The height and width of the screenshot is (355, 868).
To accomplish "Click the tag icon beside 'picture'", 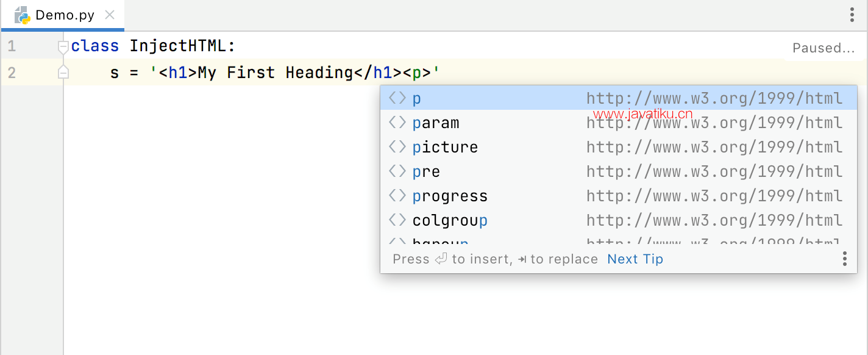I will click(x=397, y=147).
